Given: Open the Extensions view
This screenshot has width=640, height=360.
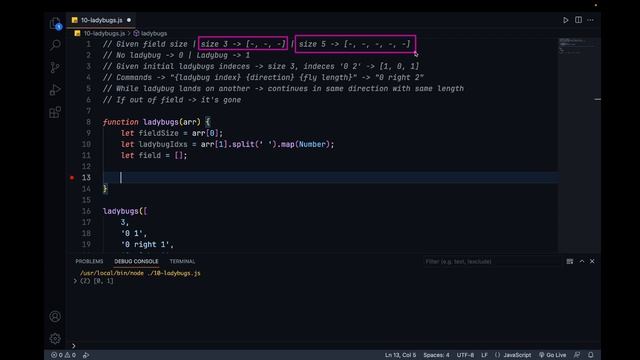Looking at the screenshot, I should click(x=55, y=112).
